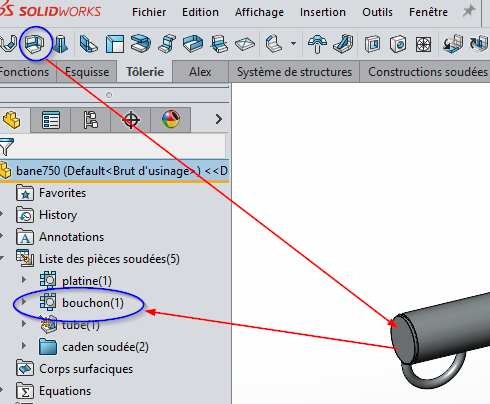The width and height of the screenshot is (490, 404).
Task: Open the Insertion menu
Action: 323,12
